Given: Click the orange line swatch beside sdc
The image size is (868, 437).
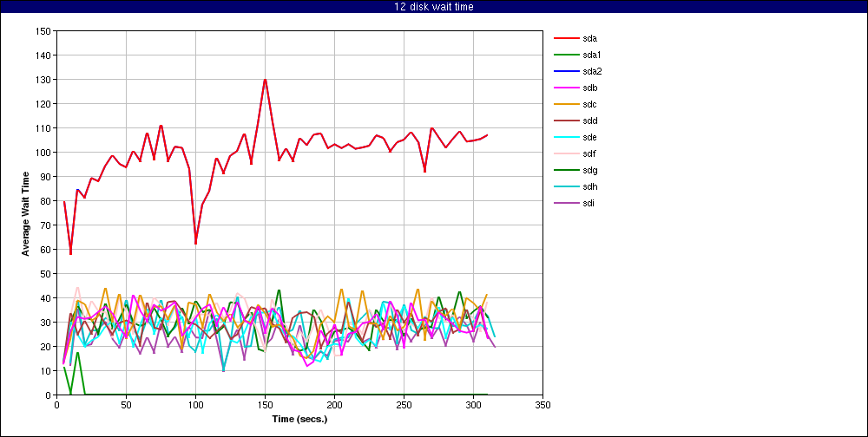Looking at the screenshot, I should click(x=565, y=105).
